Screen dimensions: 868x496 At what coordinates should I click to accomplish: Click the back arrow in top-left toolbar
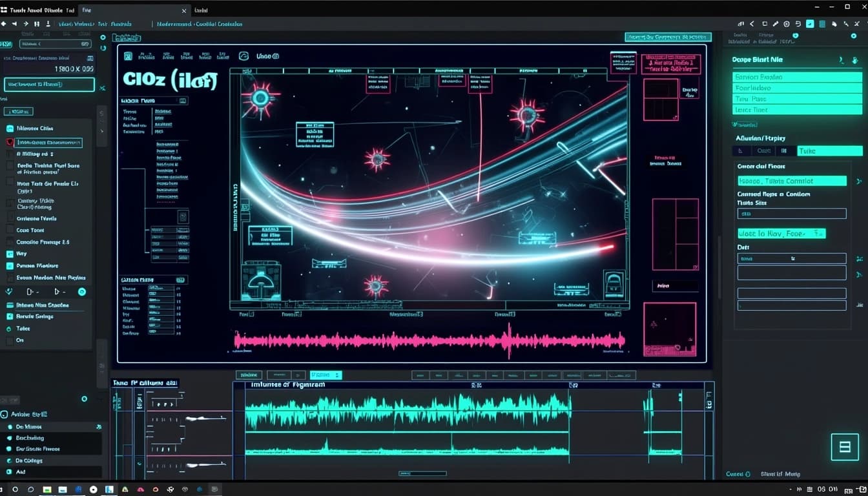5,24
